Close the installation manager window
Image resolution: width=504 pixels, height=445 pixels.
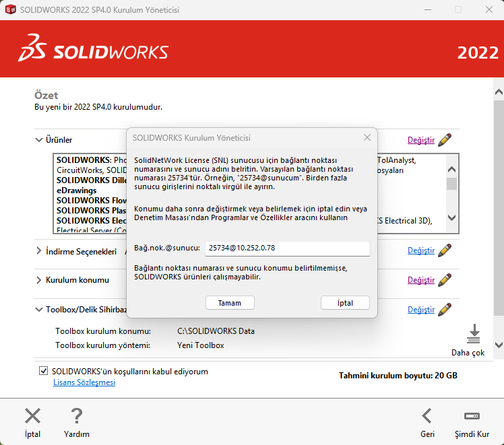(x=489, y=9)
